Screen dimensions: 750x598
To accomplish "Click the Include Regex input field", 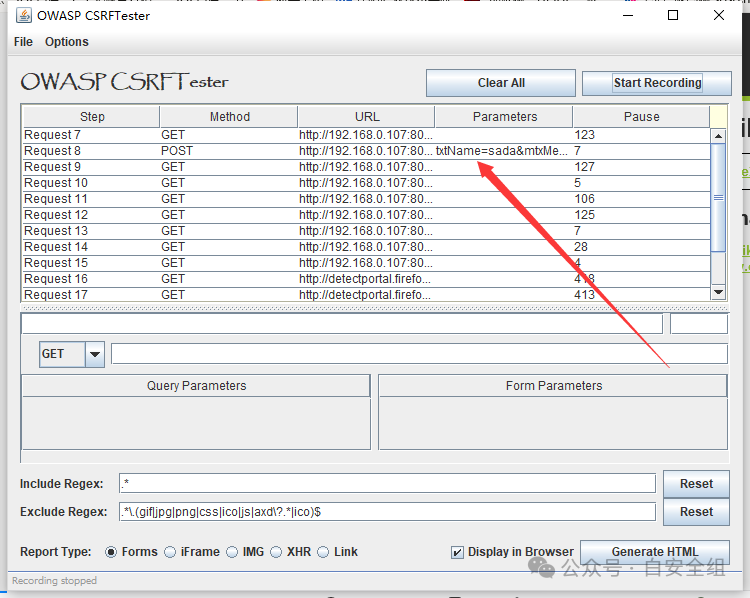I will (x=387, y=483).
